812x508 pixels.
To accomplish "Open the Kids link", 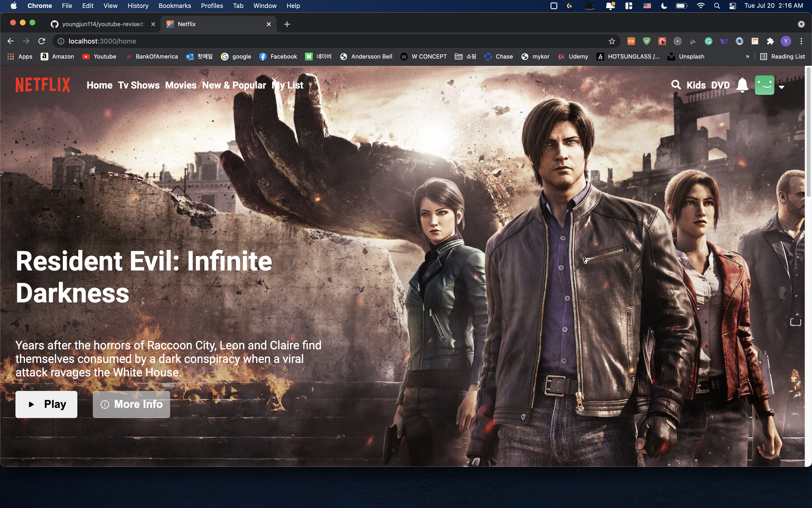I will pyautogui.click(x=696, y=85).
